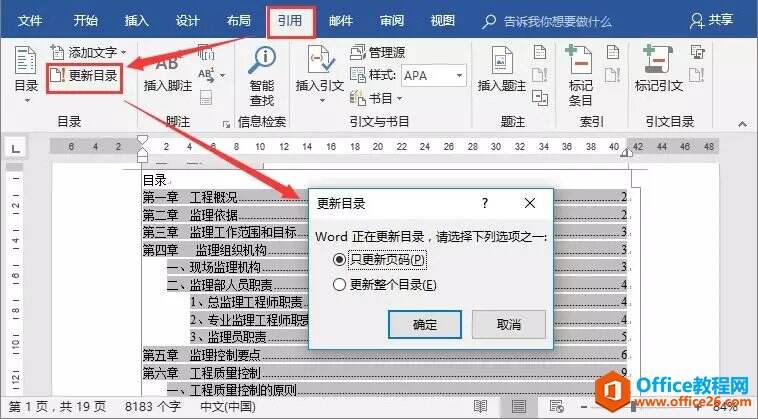The height and width of the screenshot is (419, 758).
Task: Click the 第六章 工程质量控制 entry
Action: pos(384,373)
